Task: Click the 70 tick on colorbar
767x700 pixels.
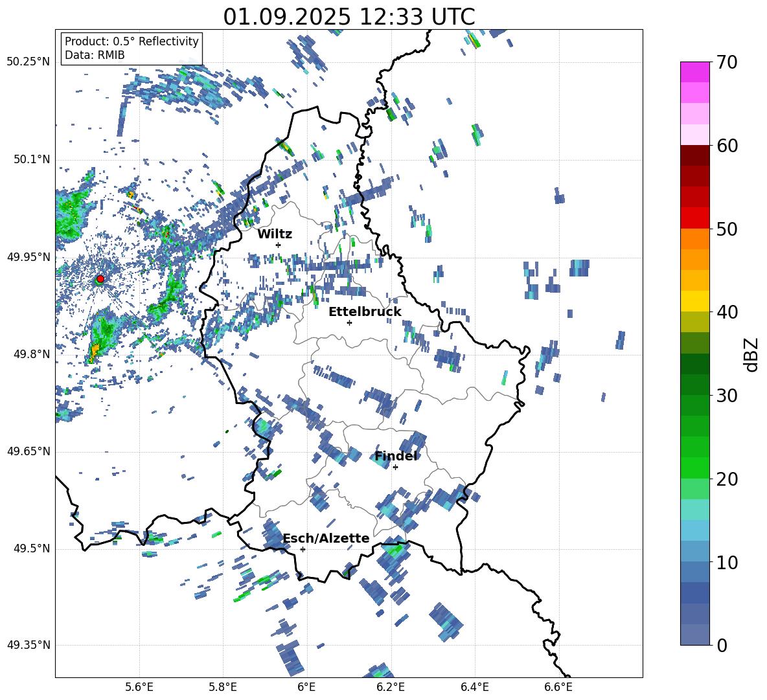Action: click(x=727, y=63)
